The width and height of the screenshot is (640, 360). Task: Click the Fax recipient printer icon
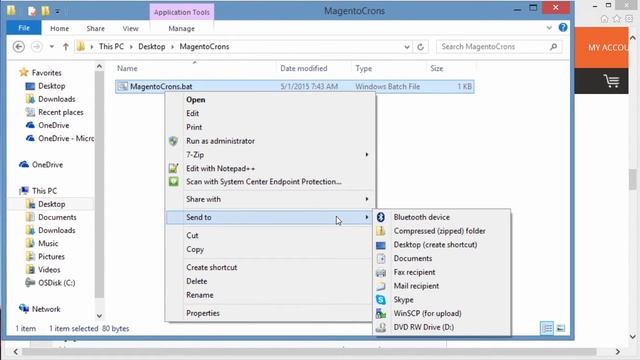click(380, 272)
